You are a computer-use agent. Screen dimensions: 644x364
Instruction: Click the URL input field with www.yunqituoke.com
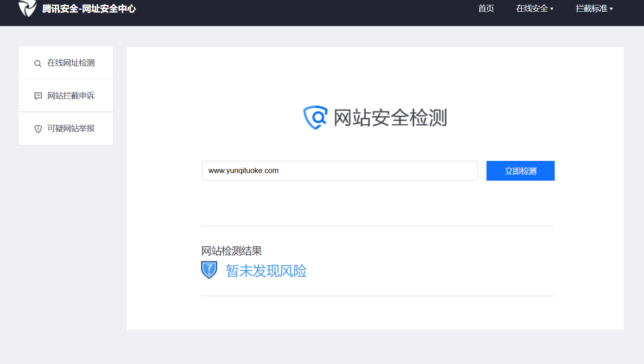point(340,171)
